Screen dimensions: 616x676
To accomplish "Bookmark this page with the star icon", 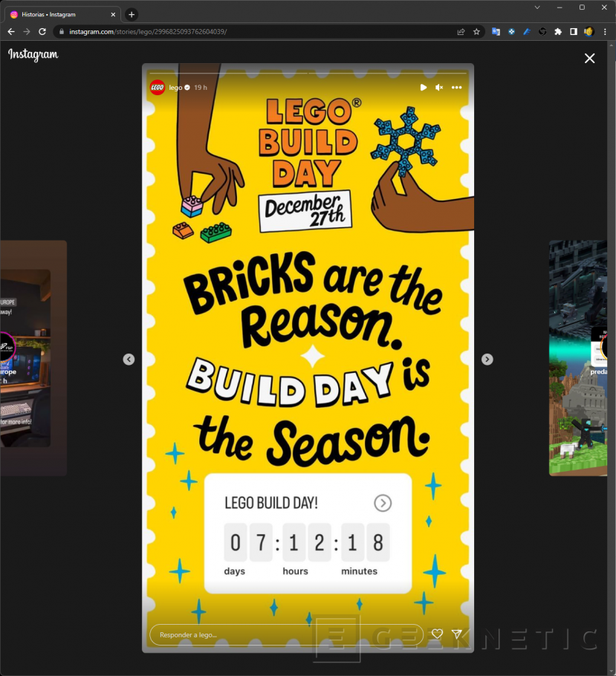I will click(476, 32).
